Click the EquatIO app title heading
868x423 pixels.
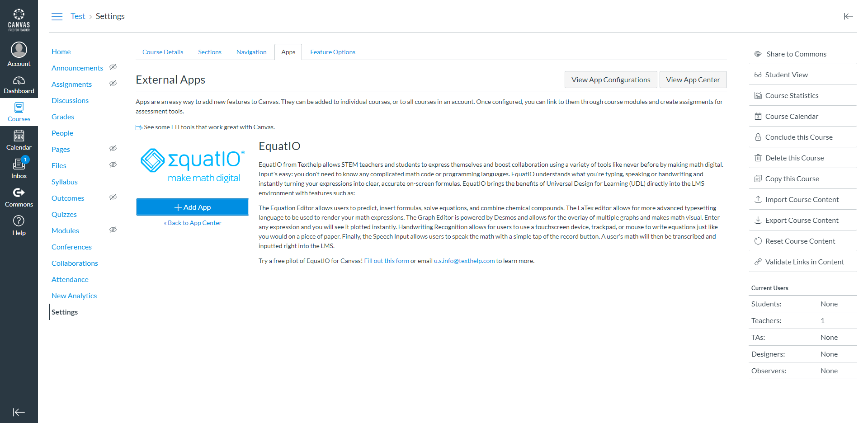[x=279, y=146]
